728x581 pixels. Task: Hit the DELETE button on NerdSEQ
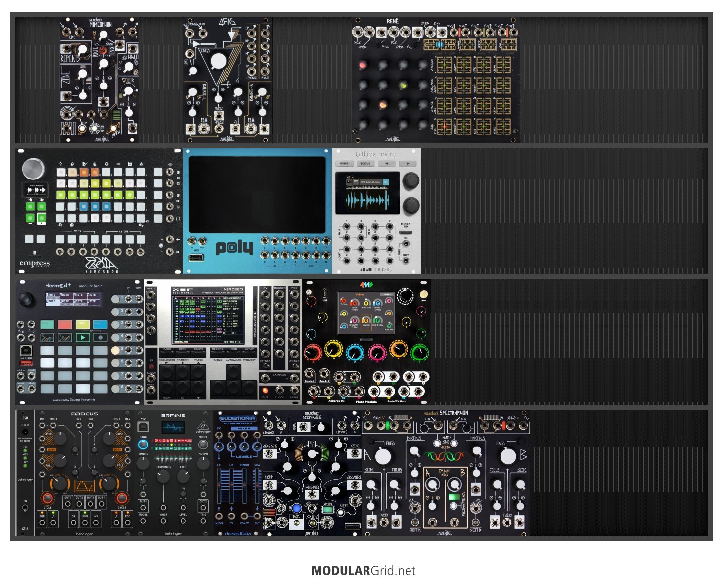pyautogui.click(x=198, y=354)
